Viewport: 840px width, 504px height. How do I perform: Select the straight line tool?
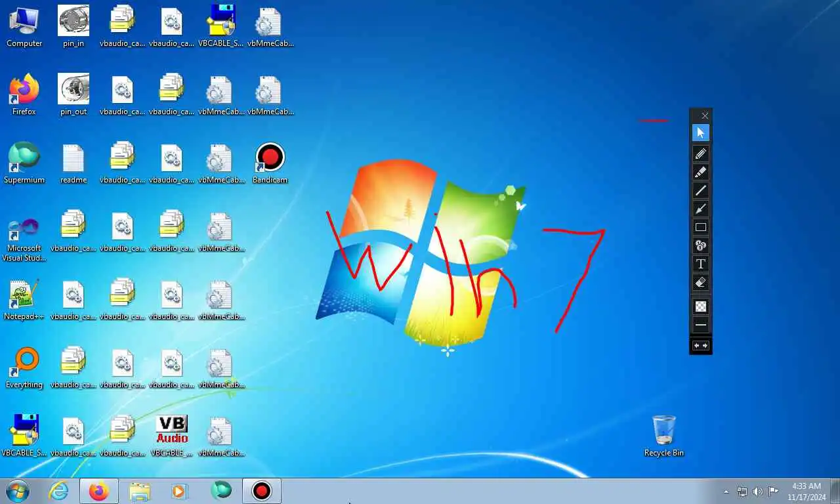tap(701, 190)
